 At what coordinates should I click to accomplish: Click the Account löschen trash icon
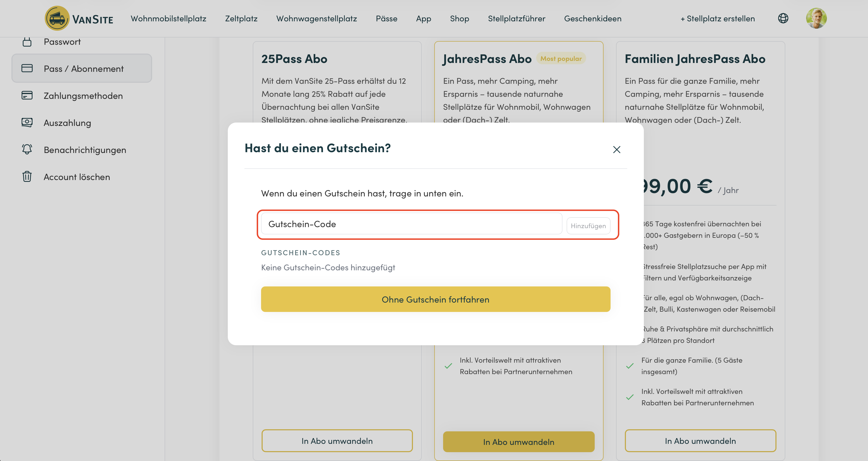coord(27,176)
